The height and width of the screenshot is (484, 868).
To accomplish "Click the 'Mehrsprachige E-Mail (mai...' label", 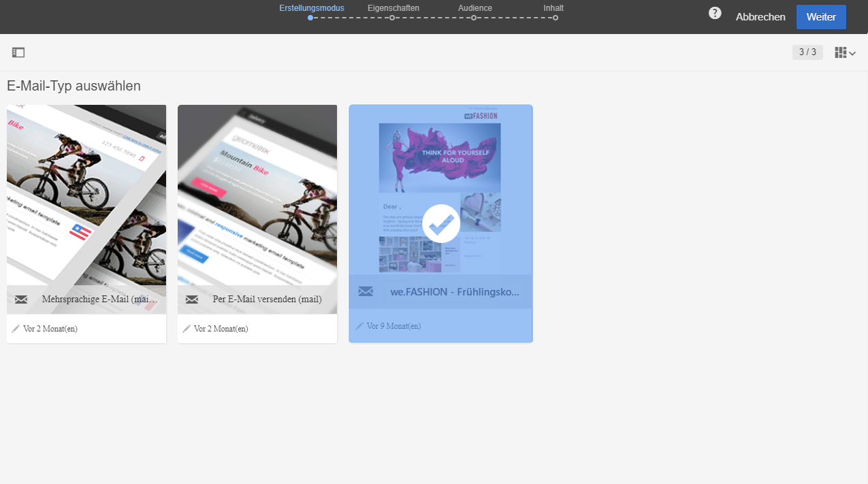I will tap(99, 300).
